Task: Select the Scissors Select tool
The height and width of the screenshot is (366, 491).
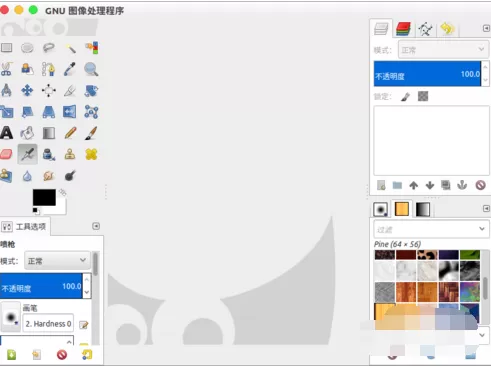Action: coord(6,69)
